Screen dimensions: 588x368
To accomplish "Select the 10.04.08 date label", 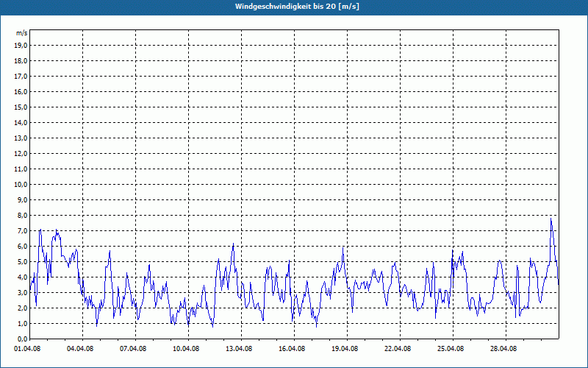I will click(186, 348).
